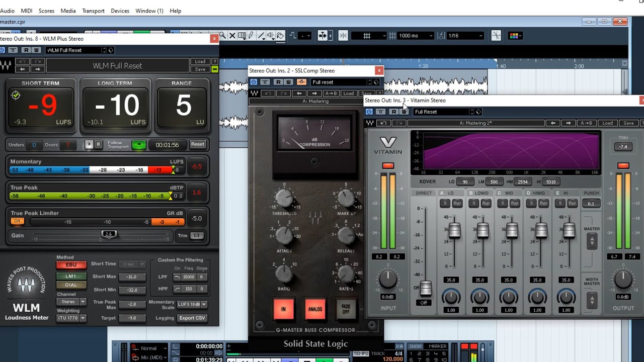The width and height of the screenshot is (644, 362).
Task: Click previous preset arrow in Vitamin plugin
Action: 553,123
